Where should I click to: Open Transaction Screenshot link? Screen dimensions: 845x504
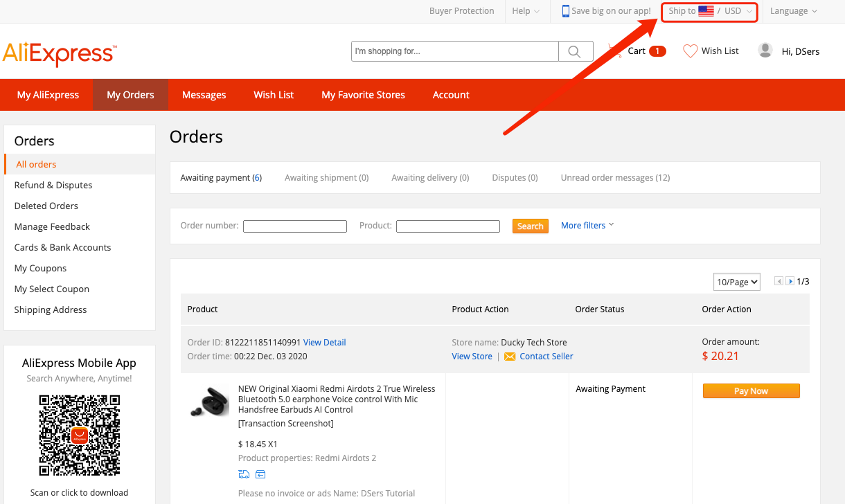point(285,424)
